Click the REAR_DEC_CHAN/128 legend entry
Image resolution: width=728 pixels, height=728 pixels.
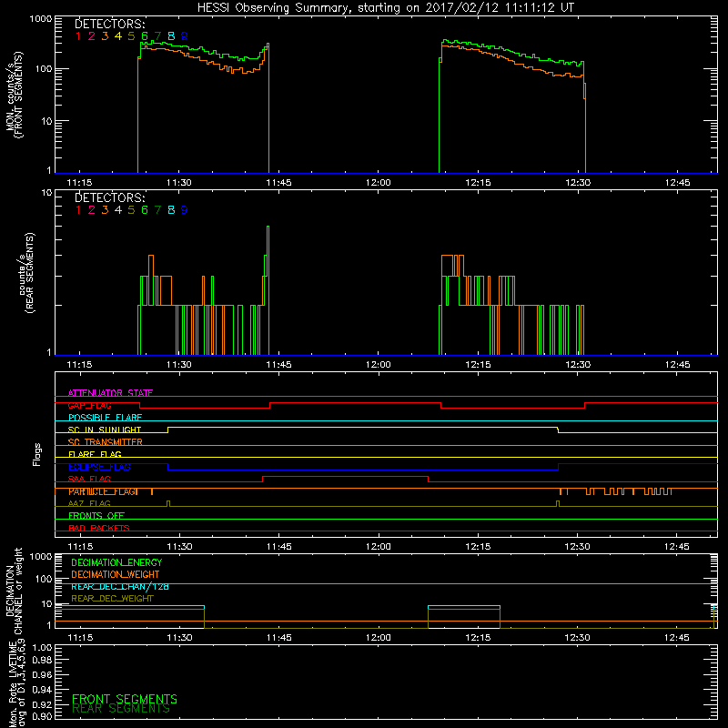[x=120, y=586]
